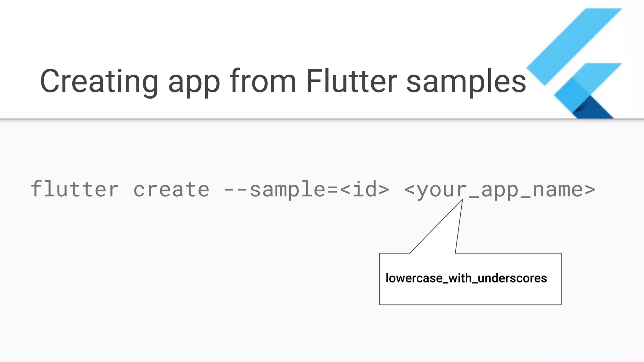644x362 pixels.
Task: Click the 'lowercase_with_underscores' callout text
Action: click(x=466, y=278)
